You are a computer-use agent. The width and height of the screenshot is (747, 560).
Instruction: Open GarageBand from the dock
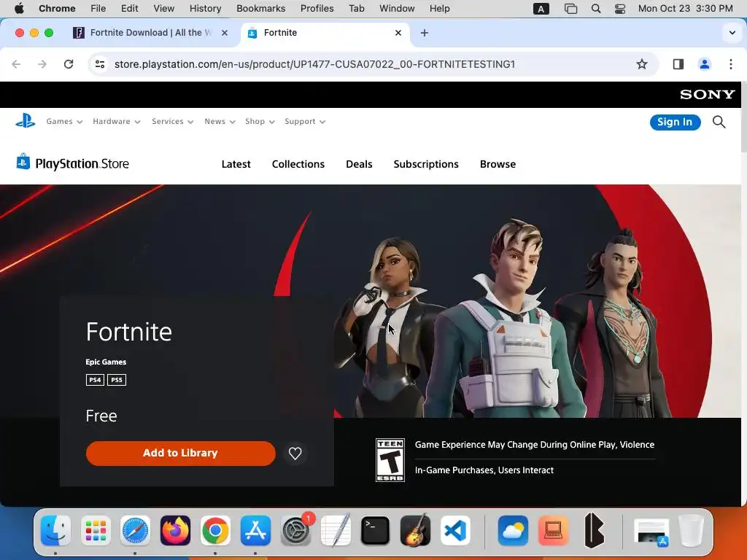point(415,530)
